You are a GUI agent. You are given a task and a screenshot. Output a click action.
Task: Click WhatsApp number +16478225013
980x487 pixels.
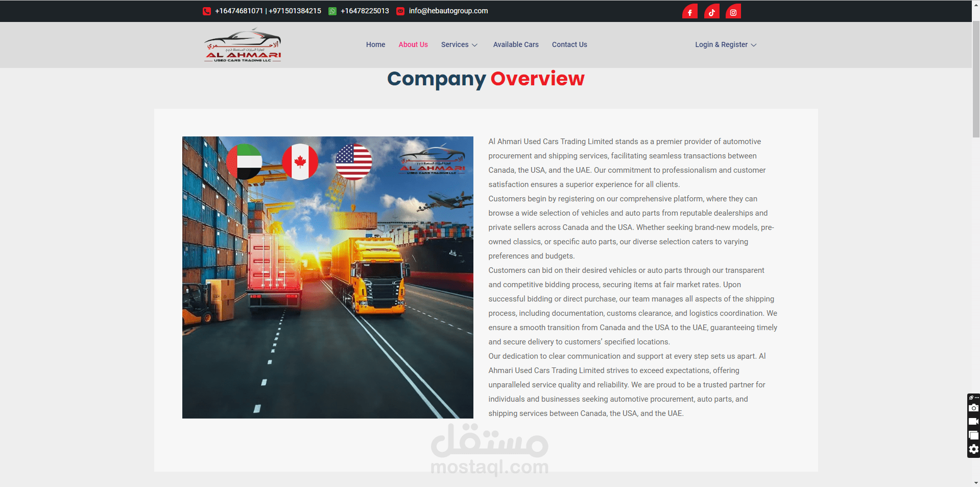coord(365,11)
